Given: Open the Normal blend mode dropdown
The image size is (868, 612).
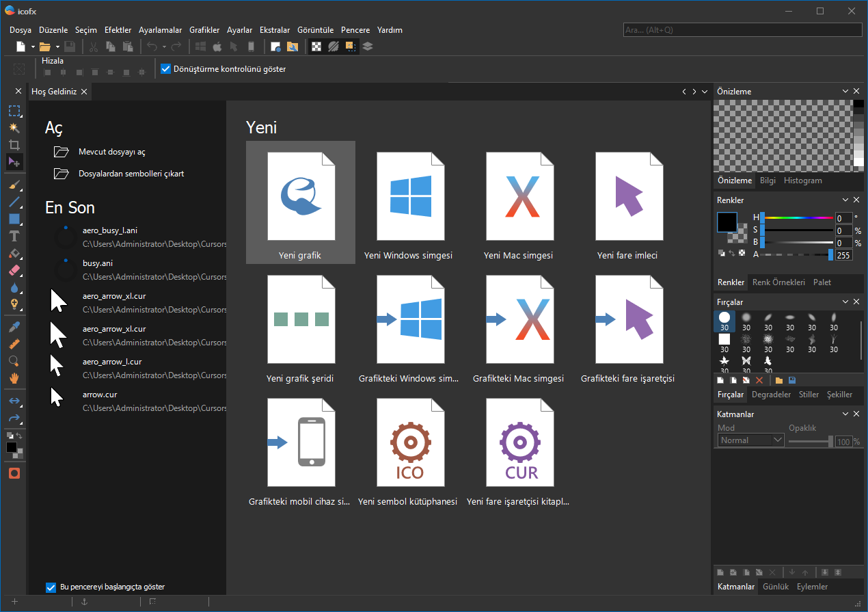Looking at the screenshot, I should click(x=750, y=440).
